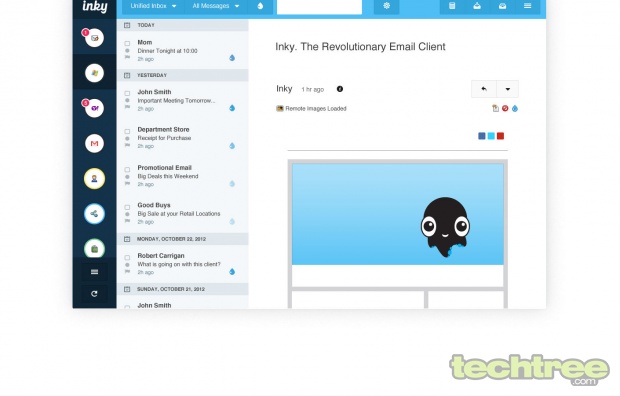Click ink drop on Important Meeting Tomorrow message
The height and width of the screenshot is (396, 620).
click(x=232, y=108)
